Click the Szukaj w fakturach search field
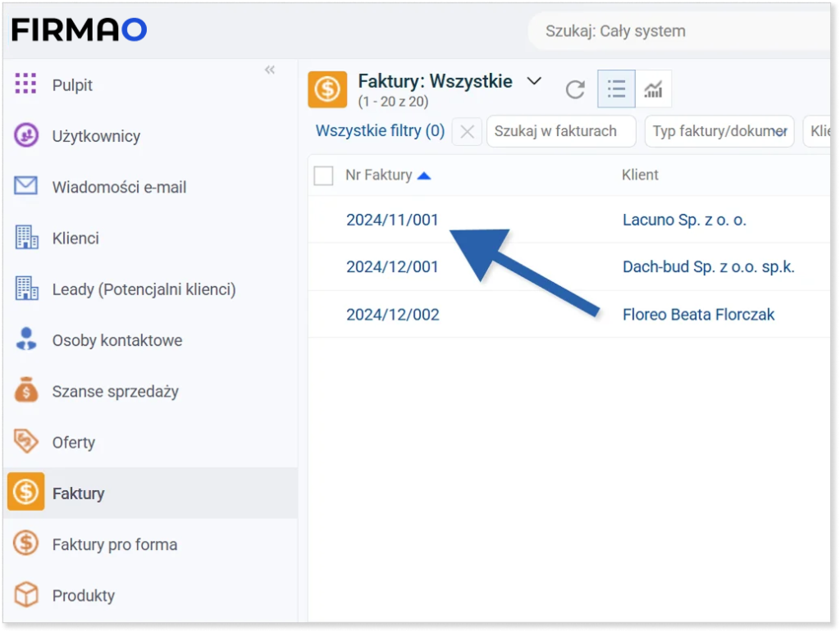Screen dimensions: 840x632 (x=561, y=131)
